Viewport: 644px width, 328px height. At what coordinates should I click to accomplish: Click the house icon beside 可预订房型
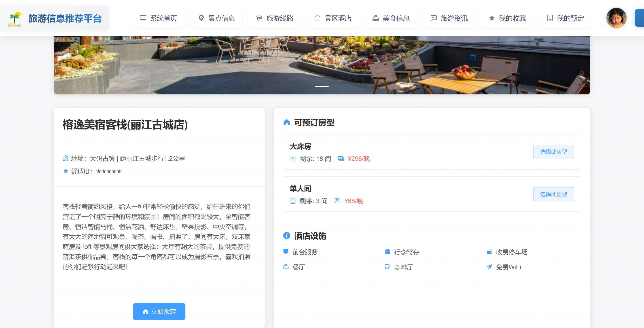click(x=286, y=122)
